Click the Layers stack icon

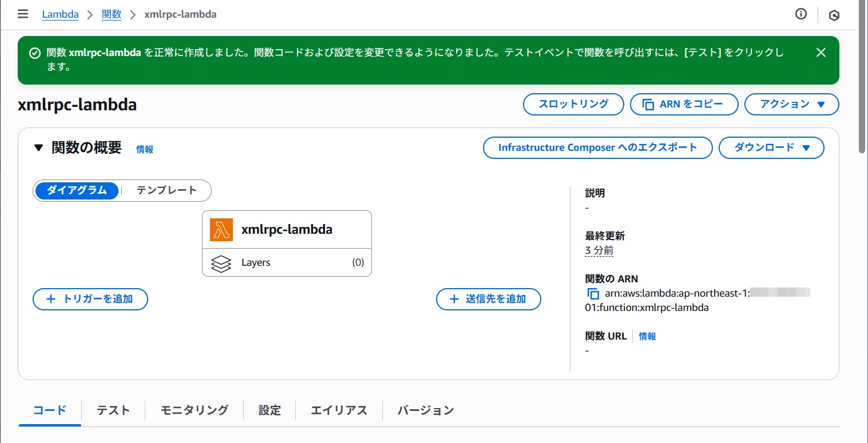(x=221, y=263)
